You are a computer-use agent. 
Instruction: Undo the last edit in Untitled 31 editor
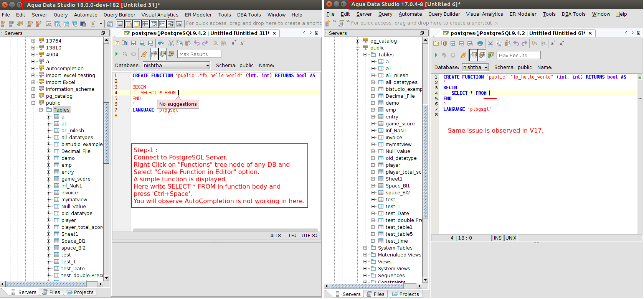click(x=197, y=43)
